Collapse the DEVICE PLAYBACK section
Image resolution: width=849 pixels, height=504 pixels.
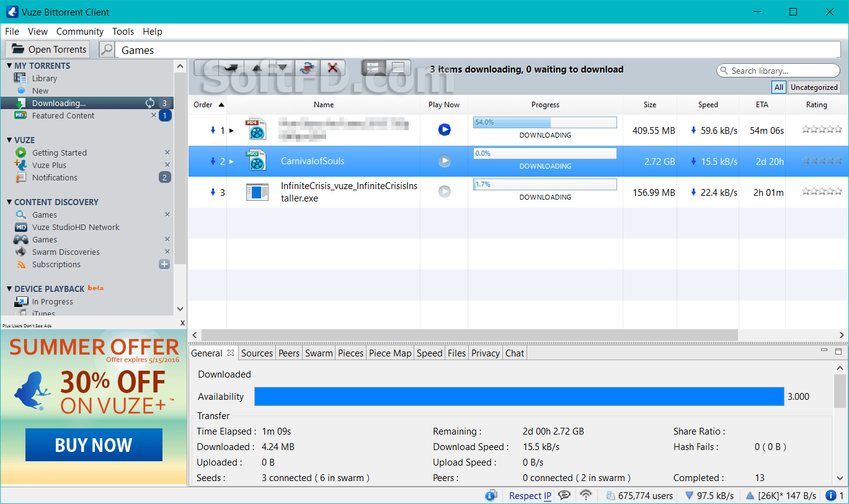9,289
